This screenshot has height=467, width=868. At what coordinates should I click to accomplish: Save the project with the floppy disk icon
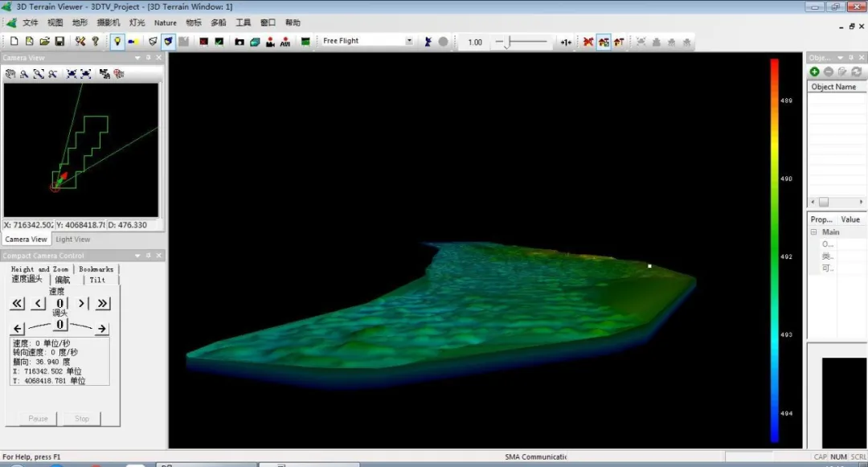click(x=59, y=41)
